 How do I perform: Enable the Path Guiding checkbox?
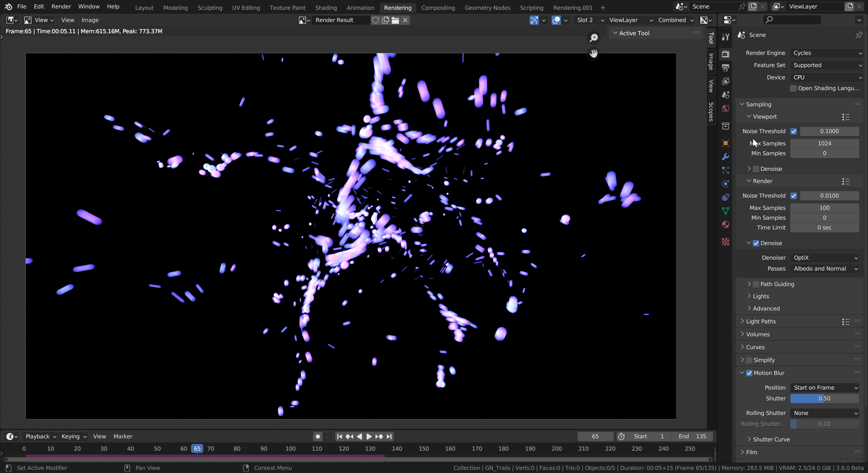pyautogui.click(x=756, y=284)
